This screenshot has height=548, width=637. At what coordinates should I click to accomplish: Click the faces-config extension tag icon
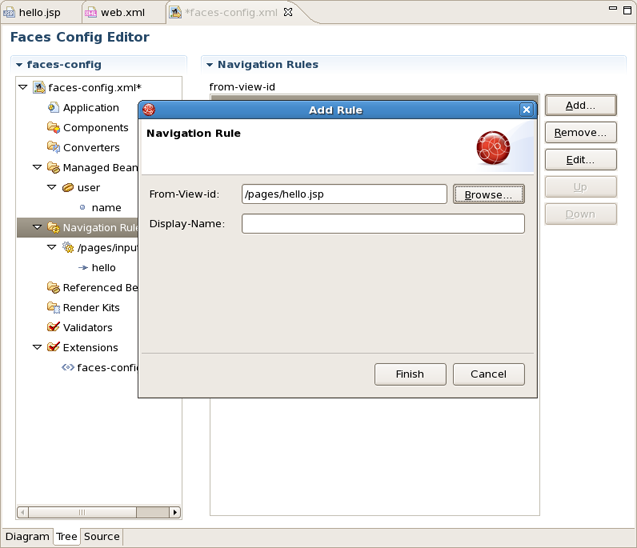coord(68,367)
